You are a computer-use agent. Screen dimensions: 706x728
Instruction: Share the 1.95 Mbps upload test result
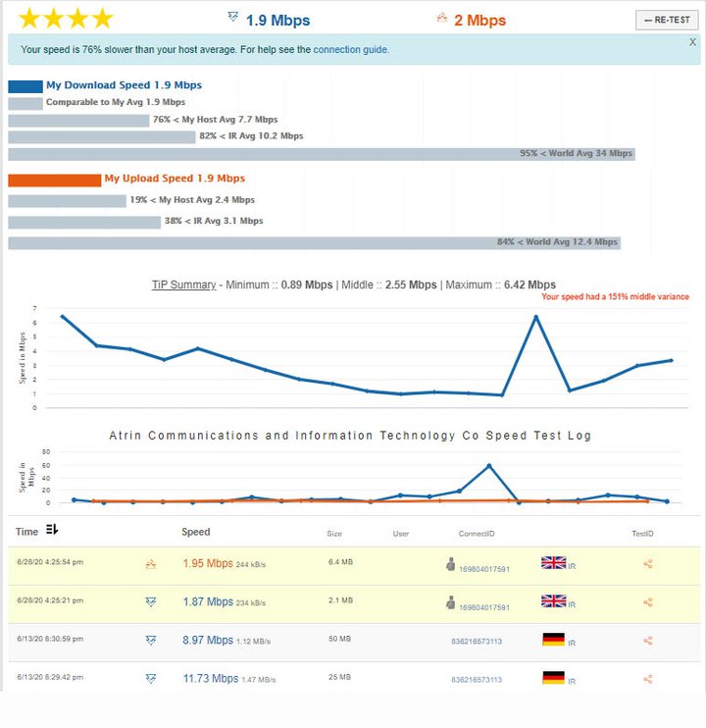tap(648, 564)
